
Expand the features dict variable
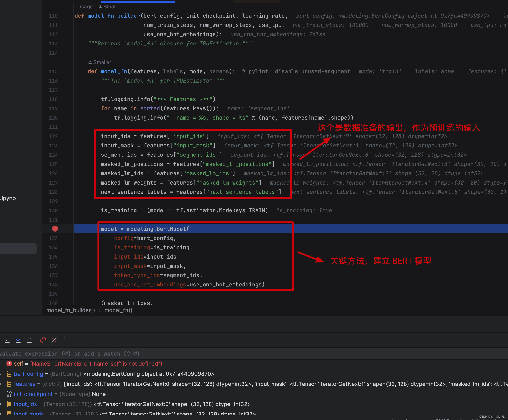point(1,384)
